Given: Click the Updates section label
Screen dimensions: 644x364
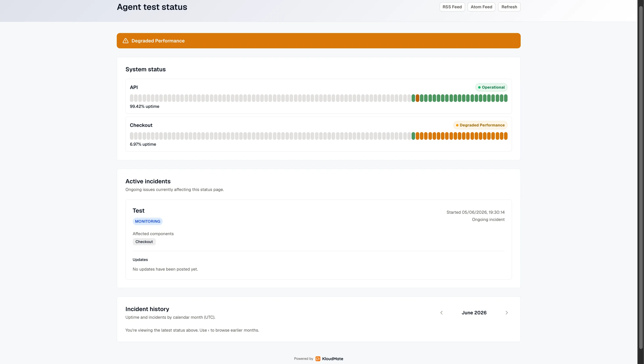Looking at the screenshot, I should pos(140,259).
